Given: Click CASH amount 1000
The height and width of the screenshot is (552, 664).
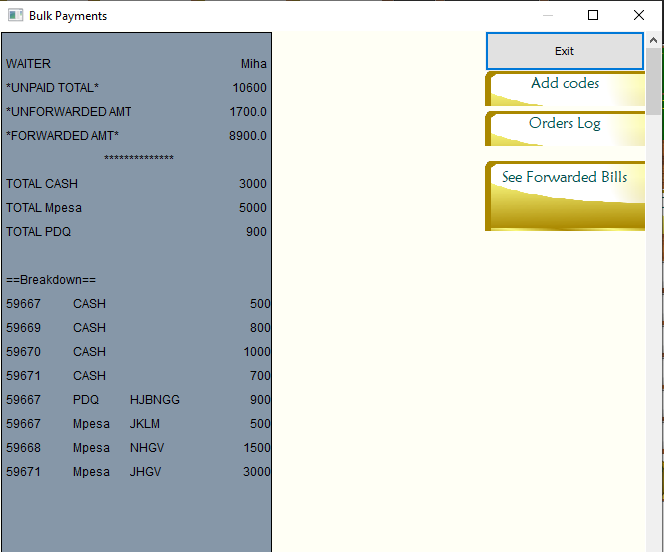Looking at the screenshot, I should [257, 352].
